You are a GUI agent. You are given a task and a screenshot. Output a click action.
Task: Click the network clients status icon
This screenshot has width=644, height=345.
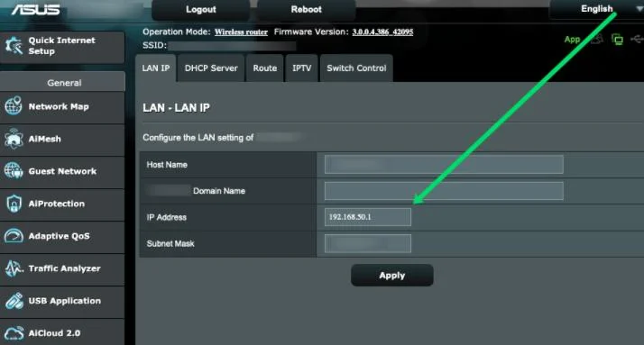[617, 40]
